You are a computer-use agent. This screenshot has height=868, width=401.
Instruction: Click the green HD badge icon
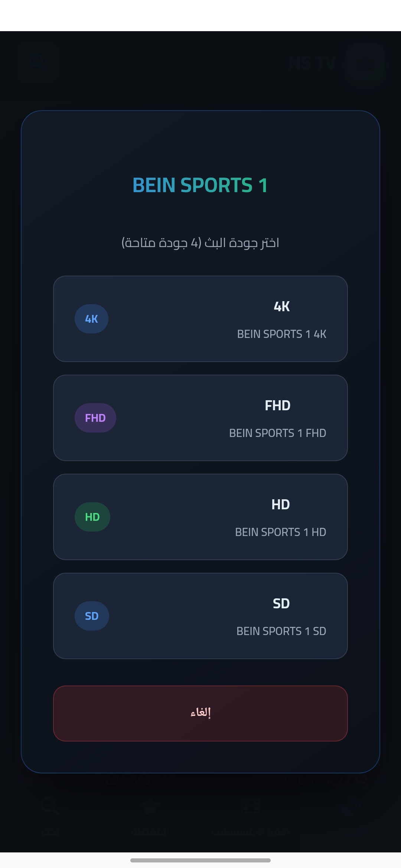pos(92,516)
